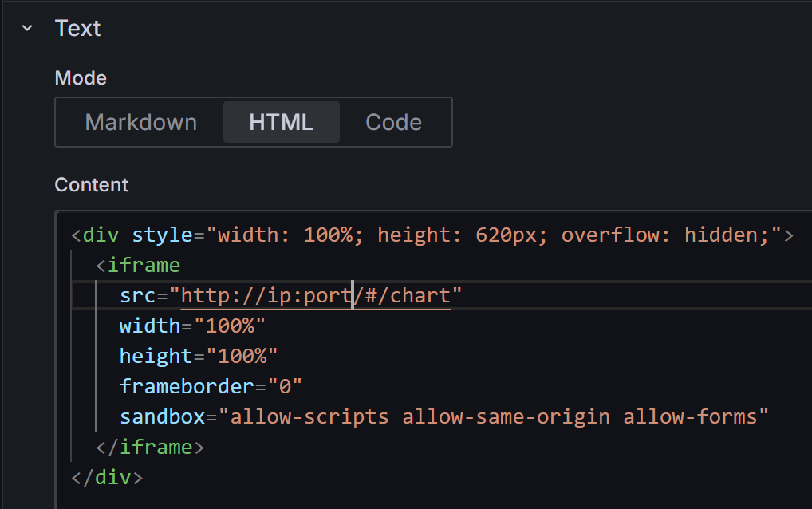The image size is (812, 509).
Task: Click the opening div tag name
Action: tap(100, 235)
